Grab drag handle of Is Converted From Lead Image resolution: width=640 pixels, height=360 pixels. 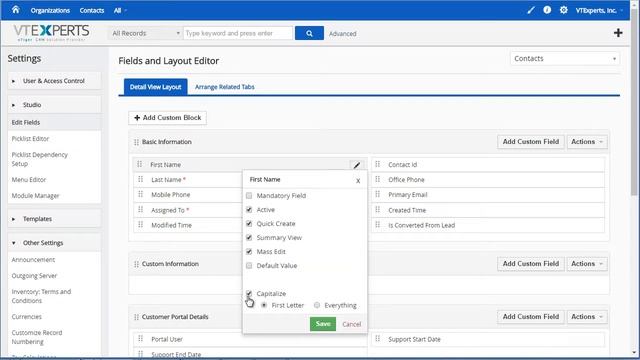click(x=378, y=224)
